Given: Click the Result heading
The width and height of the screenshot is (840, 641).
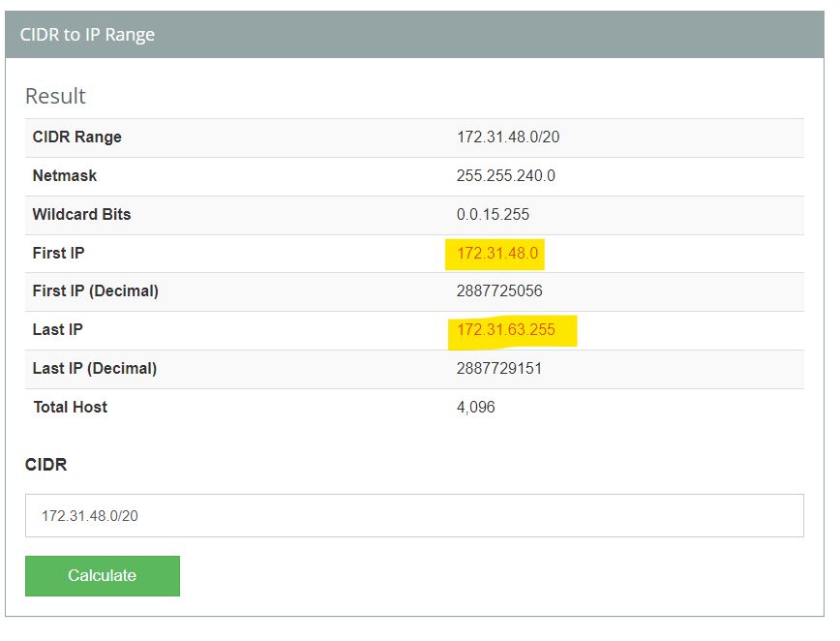Looking at the screenshot, I should 55,97.
